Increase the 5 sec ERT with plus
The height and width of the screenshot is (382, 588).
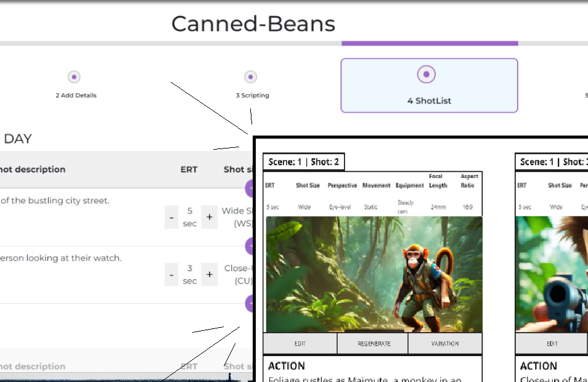209,217
